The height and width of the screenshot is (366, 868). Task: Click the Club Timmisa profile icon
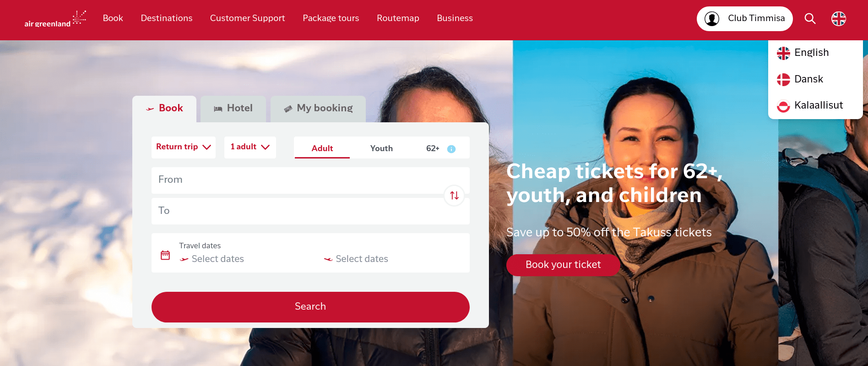(x=712, y=19)
